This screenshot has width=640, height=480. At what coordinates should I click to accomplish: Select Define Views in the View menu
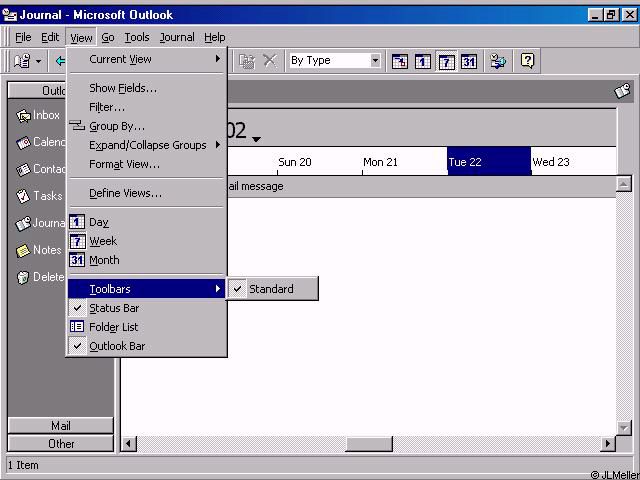click(147, 193)
